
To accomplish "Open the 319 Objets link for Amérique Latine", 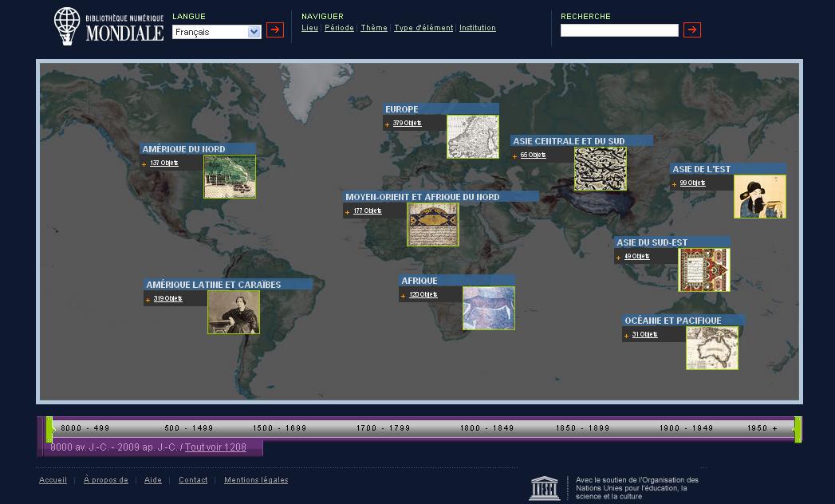I will pos(167,298).
